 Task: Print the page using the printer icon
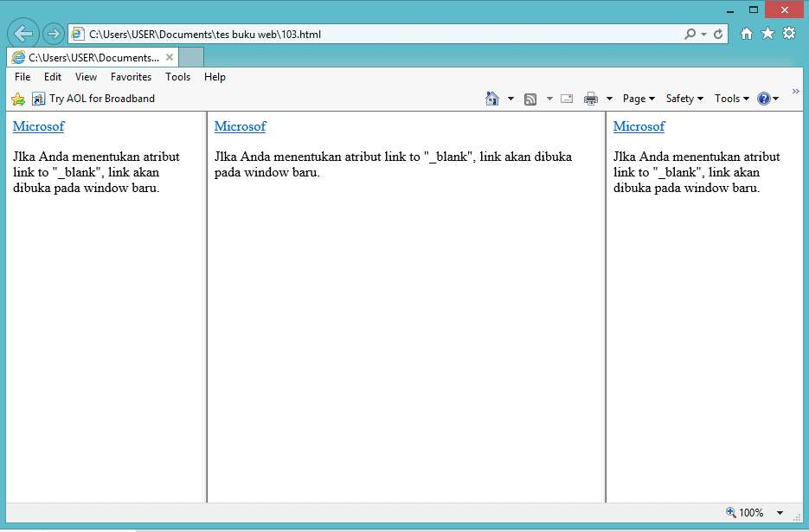592,99
